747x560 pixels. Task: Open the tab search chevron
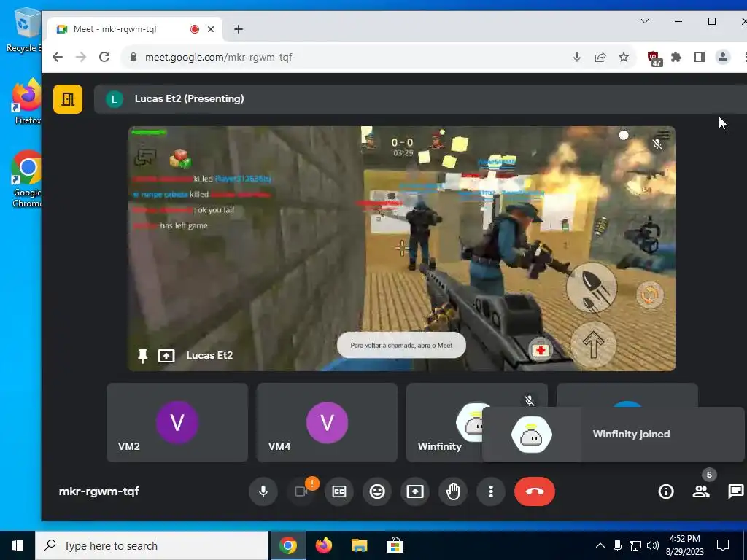645,21
